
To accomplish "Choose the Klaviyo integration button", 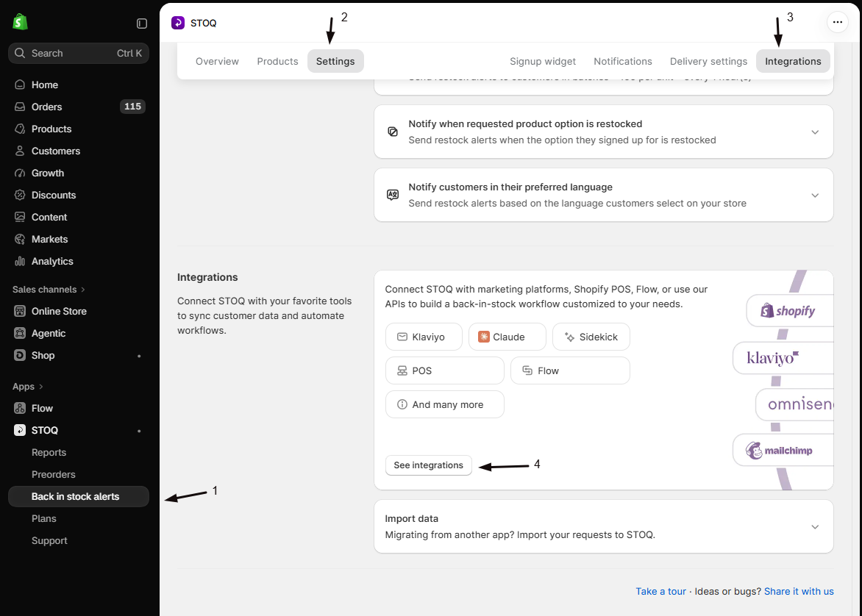I will (x=424, y=337).
